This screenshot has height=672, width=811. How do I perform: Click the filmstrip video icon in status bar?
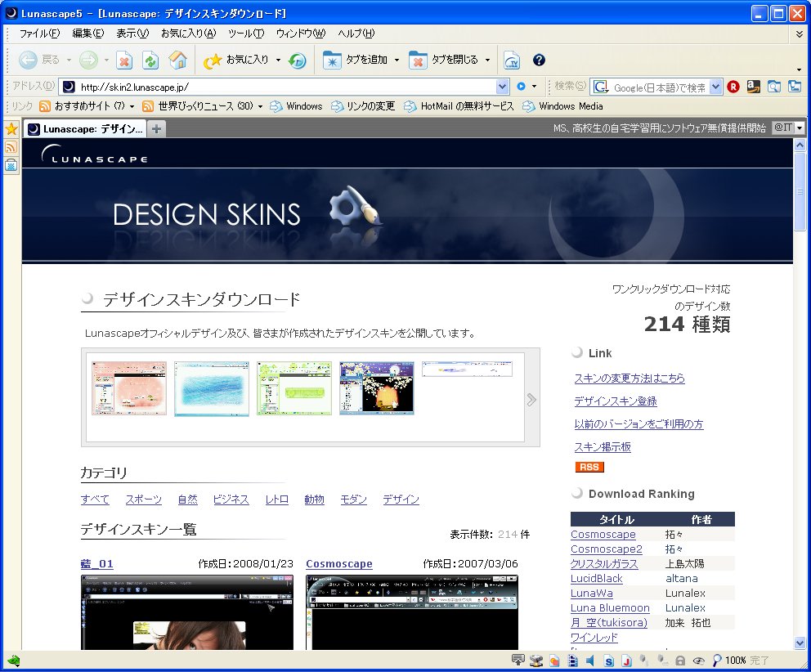[572, 661]
